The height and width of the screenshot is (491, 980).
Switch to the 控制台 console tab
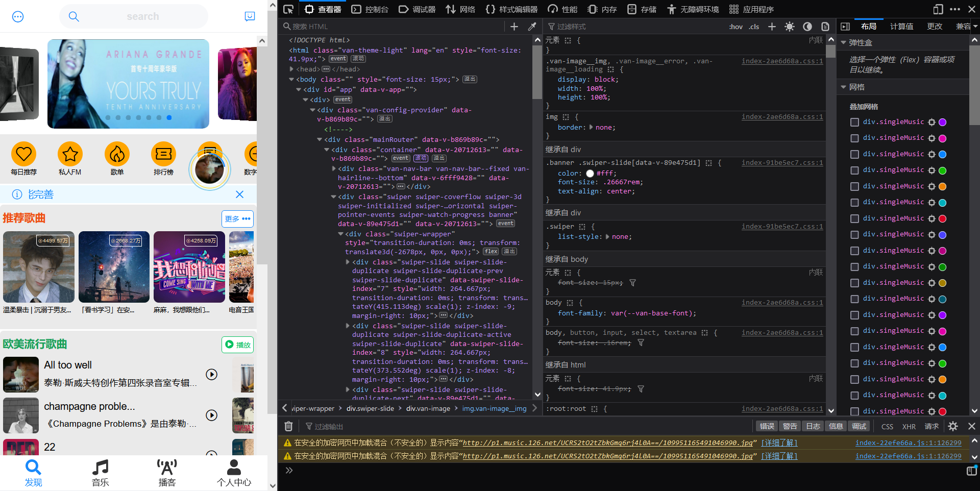[x=370, y=9]
